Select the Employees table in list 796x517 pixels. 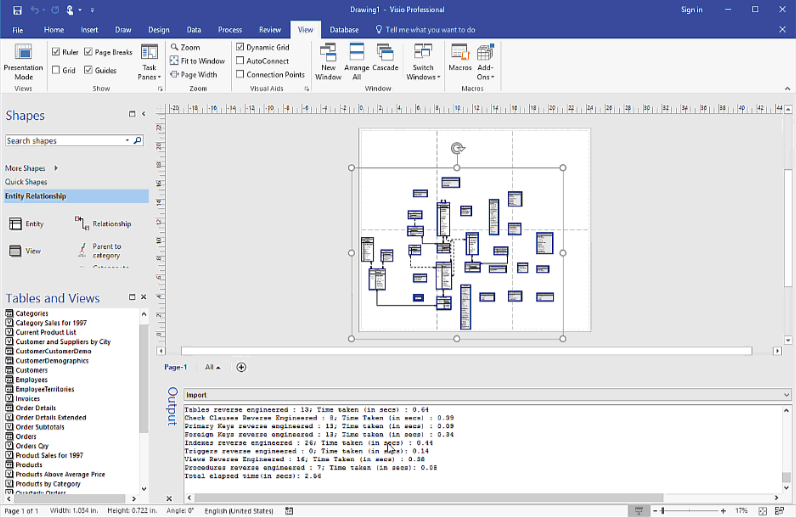click(31, 380)
